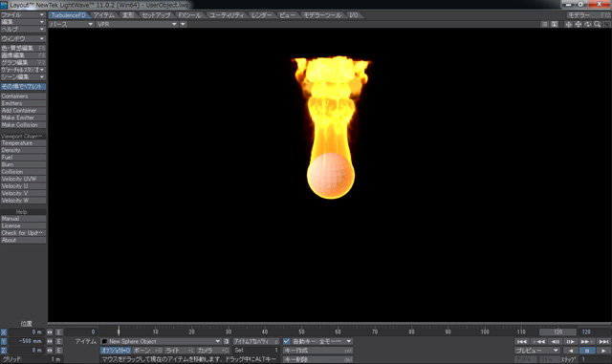Screen dimensions: 612x364
Task: Switch to the セットアップ tab
Action: coord(156,15)
